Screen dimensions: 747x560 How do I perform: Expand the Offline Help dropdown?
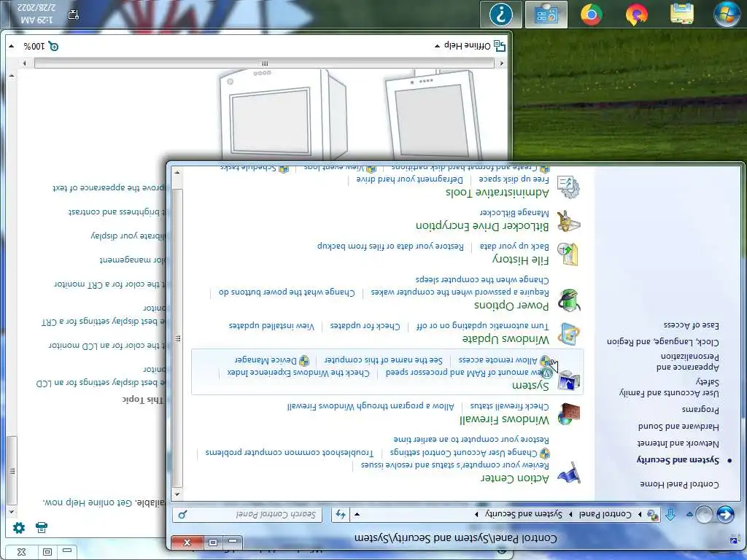[x=438, y=46]
